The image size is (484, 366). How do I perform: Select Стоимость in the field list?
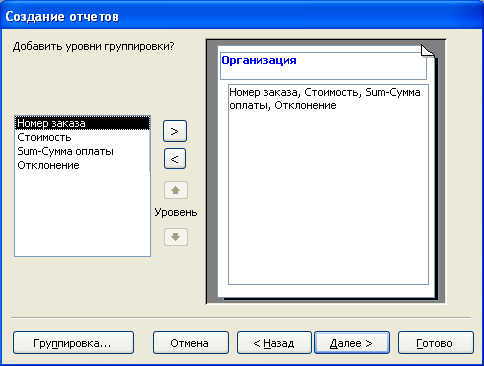pos(82,137)
